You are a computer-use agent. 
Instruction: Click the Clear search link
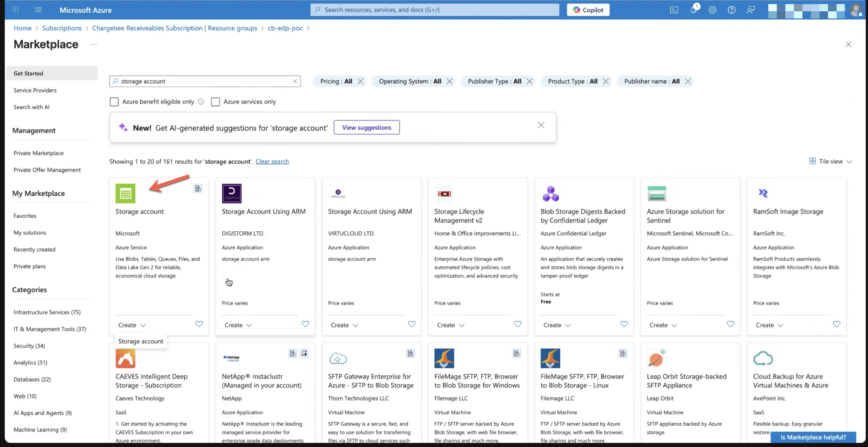pyautogui.click(x=272, y=161)
